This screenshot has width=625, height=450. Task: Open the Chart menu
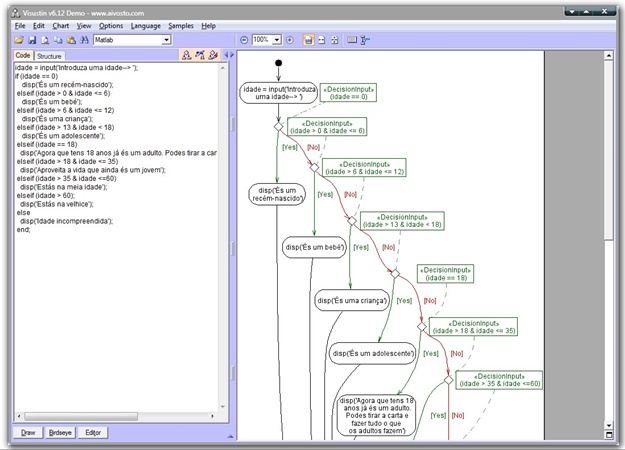(x=61, y=26)
